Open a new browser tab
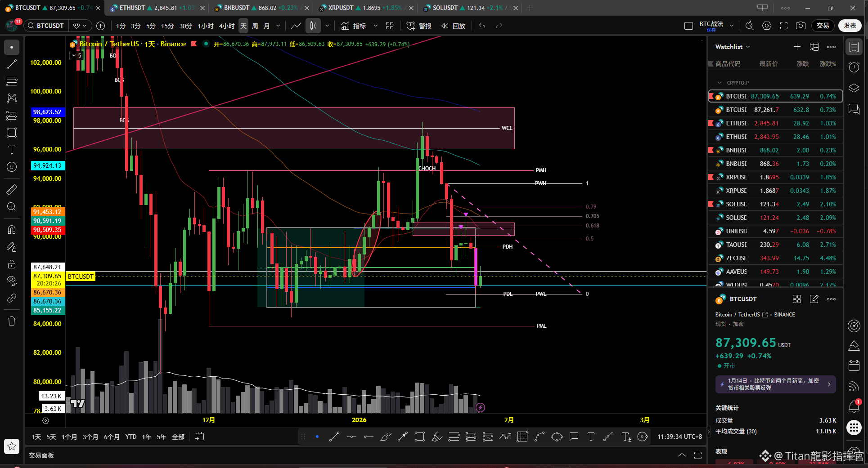The width and height of the screenshot is (868, 468). point(530,8)
